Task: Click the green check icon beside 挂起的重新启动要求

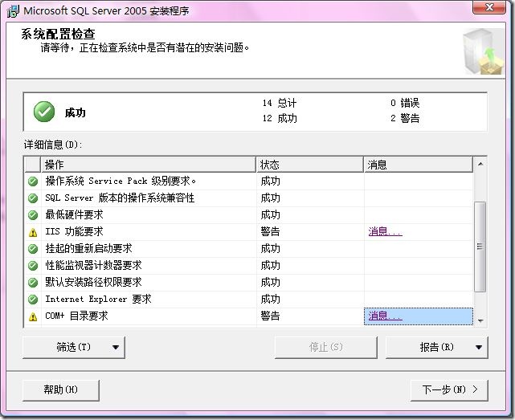Action: 33,249
